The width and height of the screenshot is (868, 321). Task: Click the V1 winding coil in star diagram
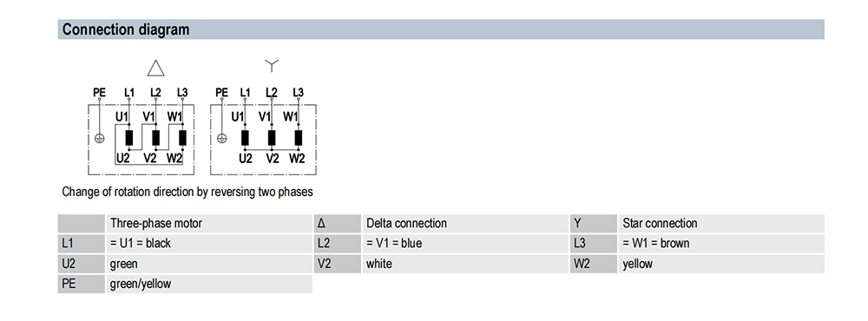272,137
